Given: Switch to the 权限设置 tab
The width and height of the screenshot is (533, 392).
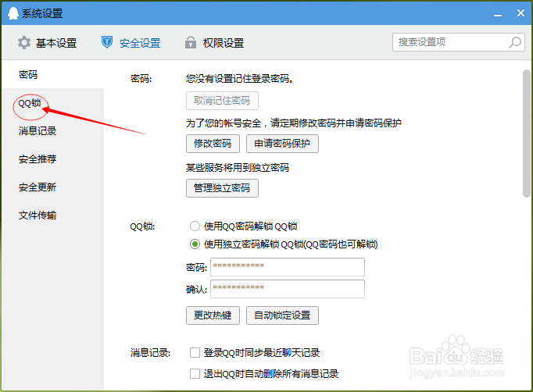Looking at the screenshot, I should coord(214,43).
